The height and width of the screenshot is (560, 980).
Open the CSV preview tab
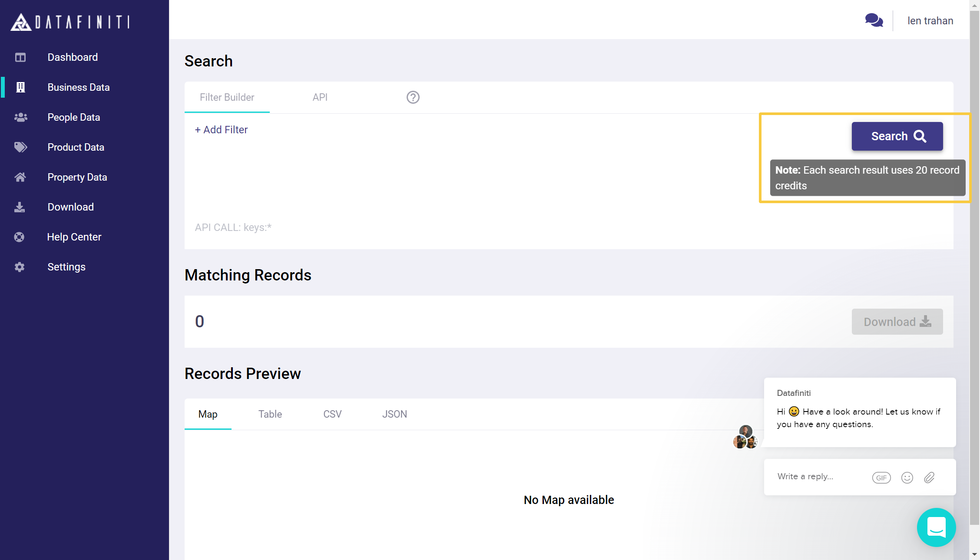click(332, 414)
